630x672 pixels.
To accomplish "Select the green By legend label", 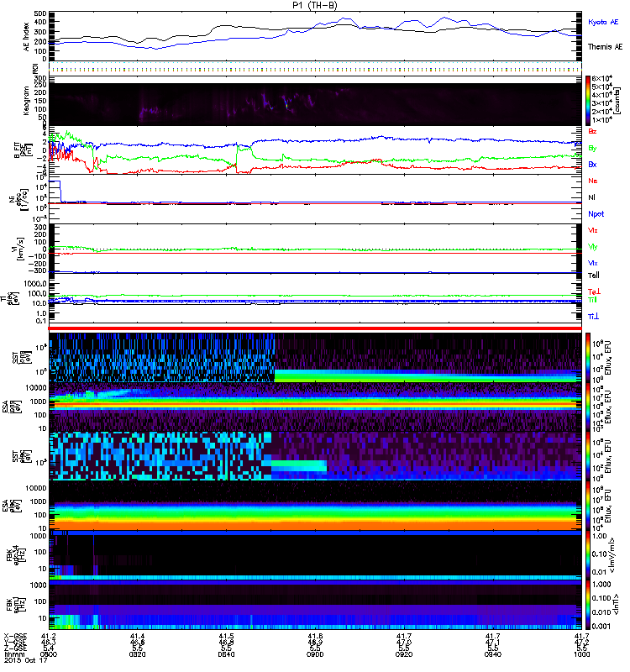I will point(593,148).
